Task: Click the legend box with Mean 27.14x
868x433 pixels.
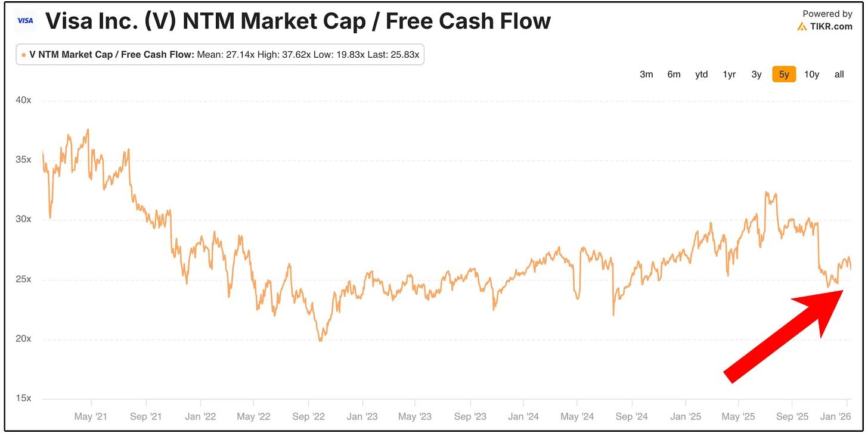Action: 220,55
